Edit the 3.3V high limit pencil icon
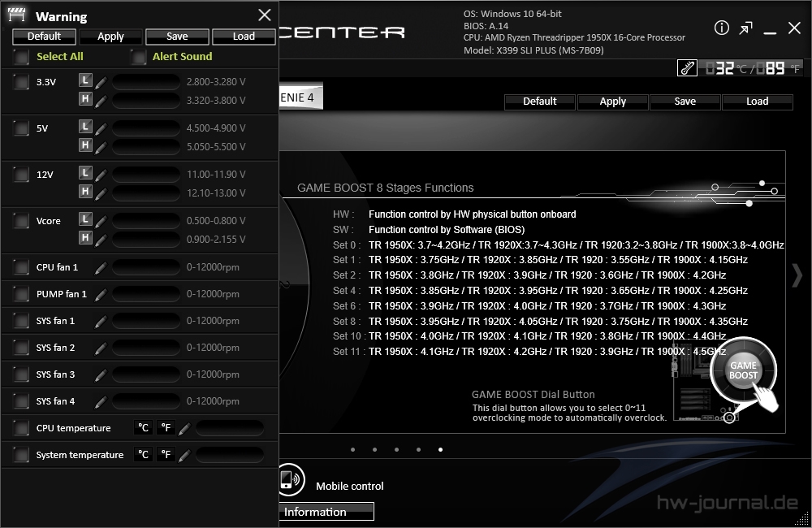This screenshot has height=528, width=812. point(101,101)
